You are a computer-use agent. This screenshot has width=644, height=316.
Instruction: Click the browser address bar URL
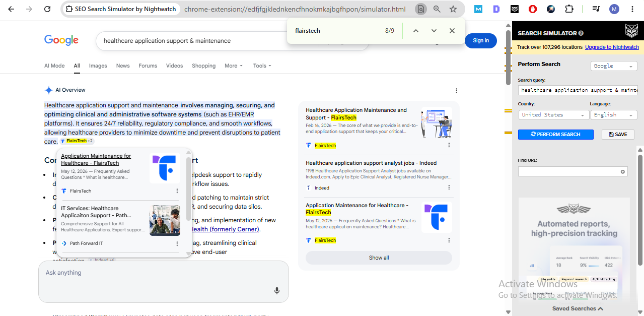tap(295, 9)
